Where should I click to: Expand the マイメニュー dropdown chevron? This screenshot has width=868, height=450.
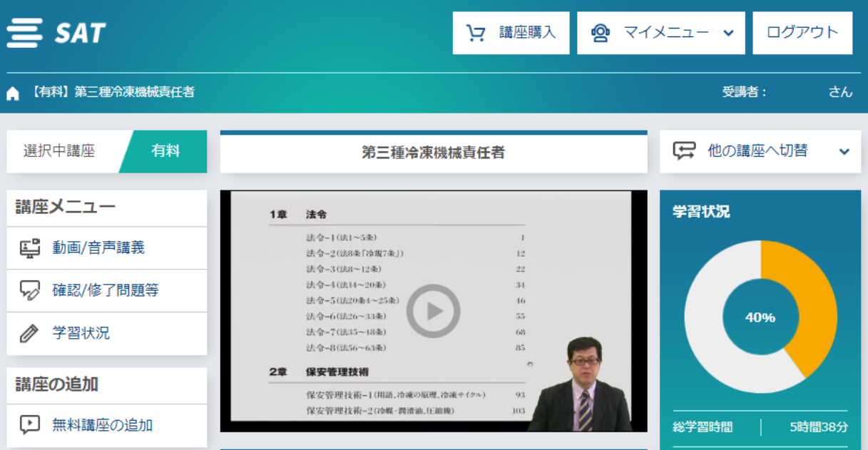(728, 33)
